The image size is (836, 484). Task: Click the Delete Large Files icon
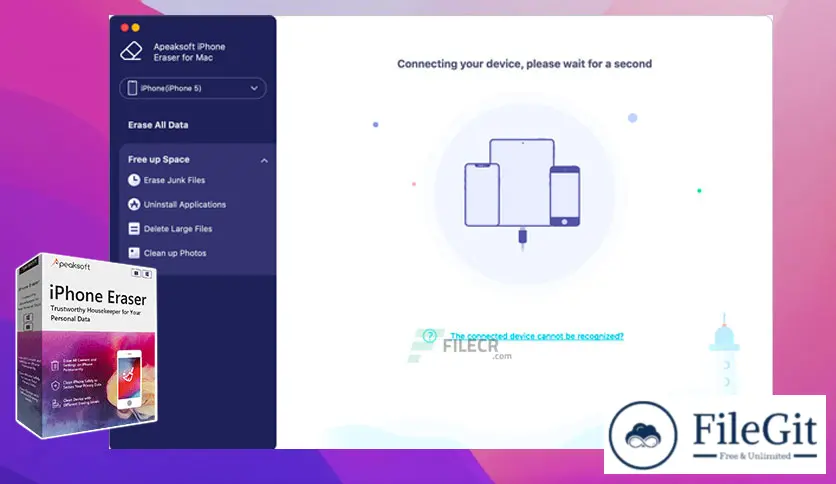pyautogui.click(x=134, y=229)
